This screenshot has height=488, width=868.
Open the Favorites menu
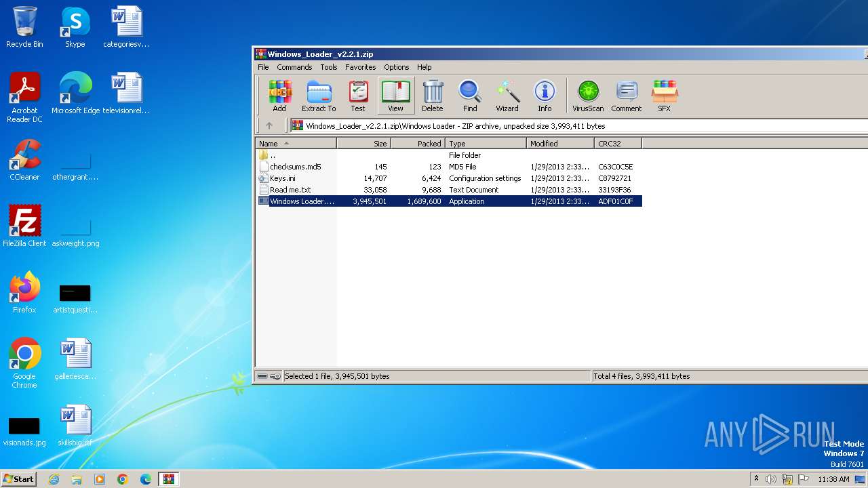coord(360,67)
